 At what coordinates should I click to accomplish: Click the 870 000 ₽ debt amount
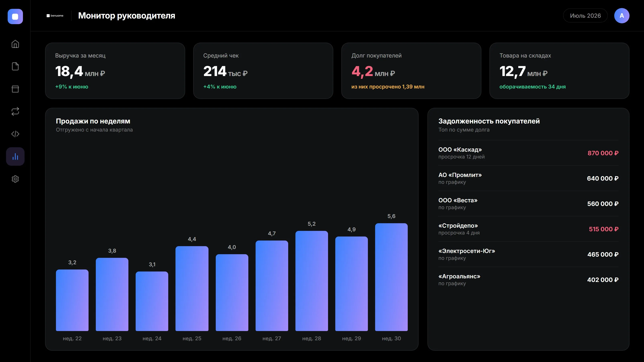point(603,153)
